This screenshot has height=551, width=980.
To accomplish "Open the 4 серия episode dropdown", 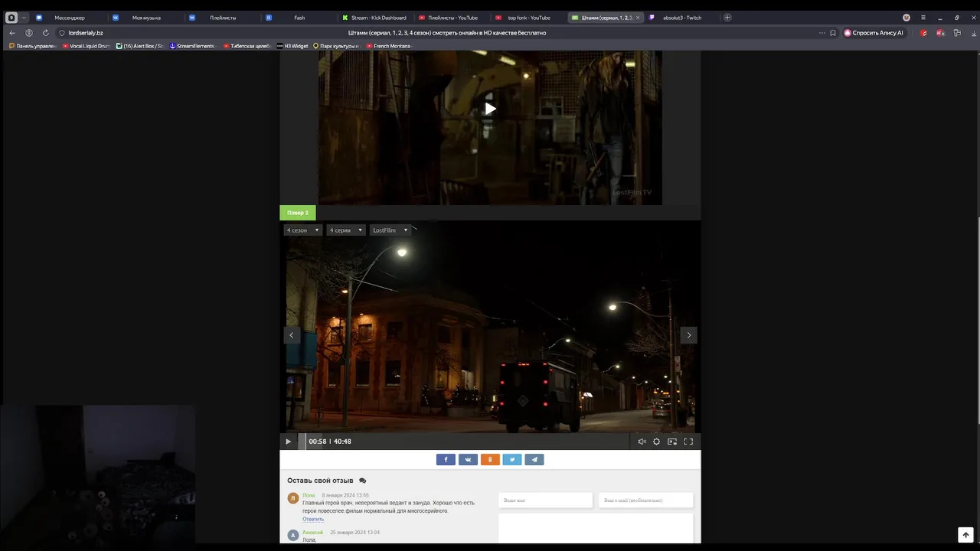I will click(346, 230).
